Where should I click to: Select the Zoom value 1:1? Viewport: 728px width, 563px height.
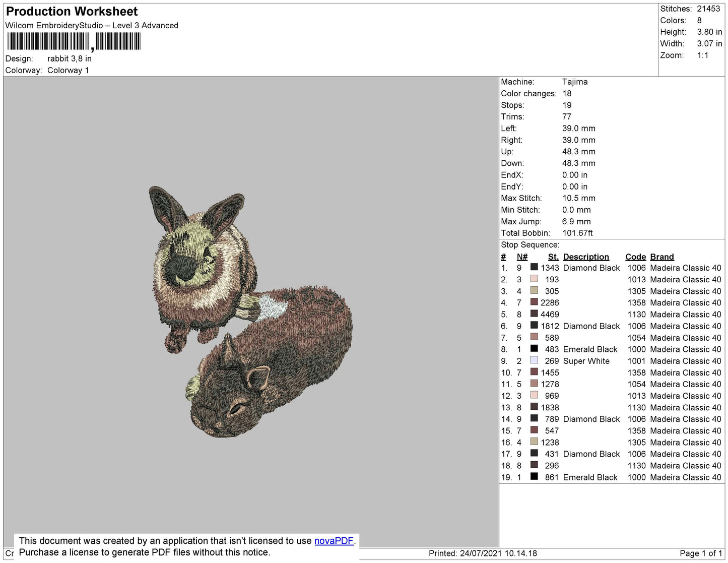703,55
